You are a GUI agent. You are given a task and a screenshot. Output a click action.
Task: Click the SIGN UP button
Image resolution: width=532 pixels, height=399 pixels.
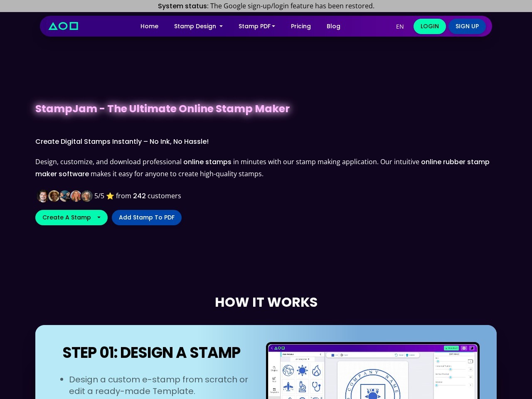pyautogui.click(x=467, y=26)
